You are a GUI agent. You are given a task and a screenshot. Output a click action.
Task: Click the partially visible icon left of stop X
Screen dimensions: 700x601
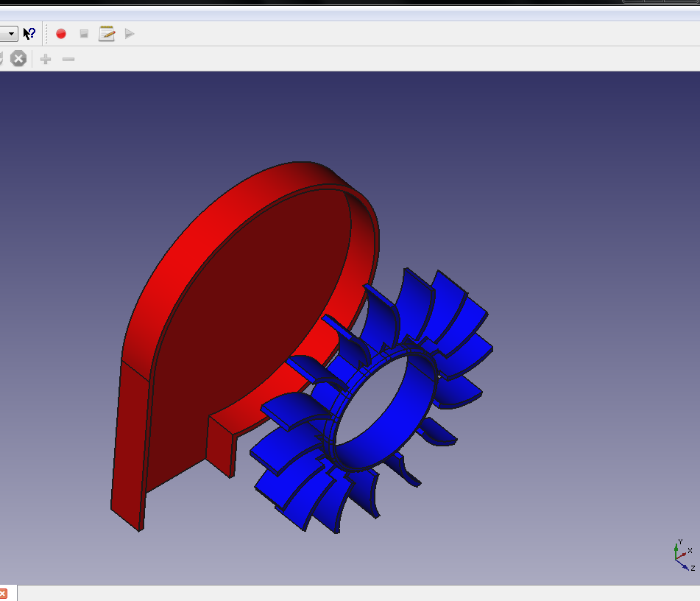click(x=1, y=59)
